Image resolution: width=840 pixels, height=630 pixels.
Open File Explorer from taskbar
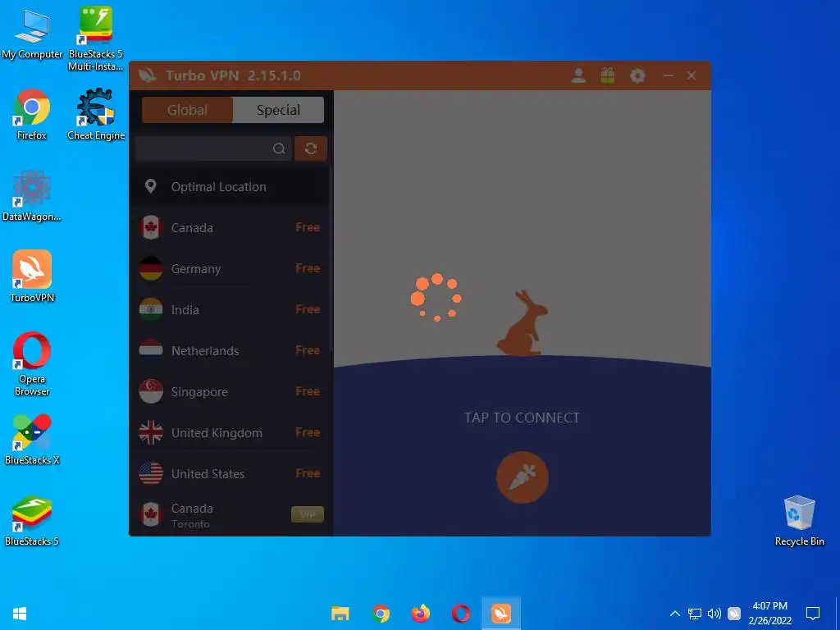point(340,614)
